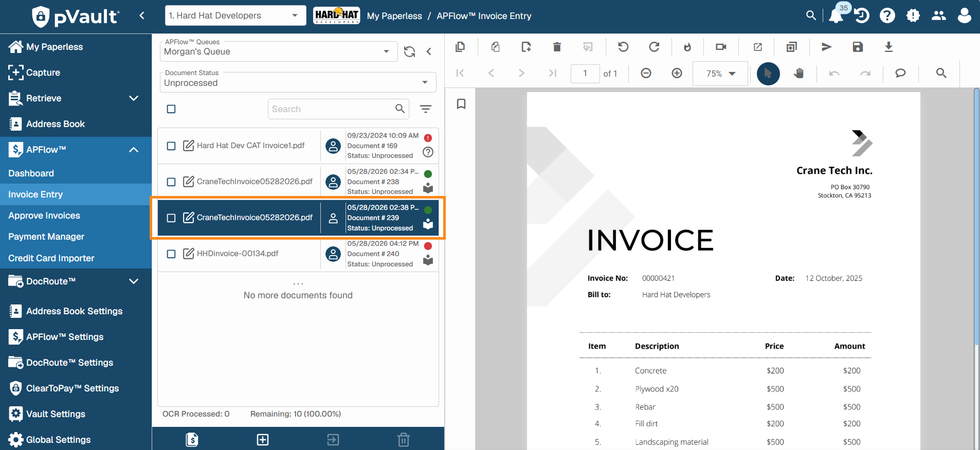980x450 pixels.
Task: Open the external link icon in viewer toolbar
Action: (758, 47)
